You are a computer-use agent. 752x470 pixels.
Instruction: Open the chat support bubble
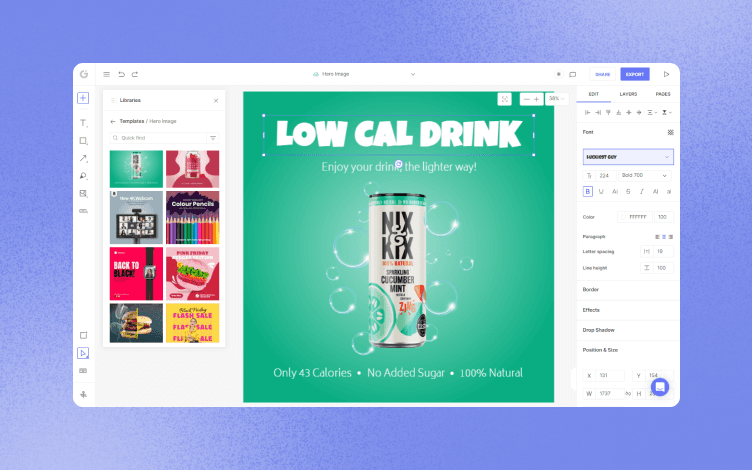[660, 387]
